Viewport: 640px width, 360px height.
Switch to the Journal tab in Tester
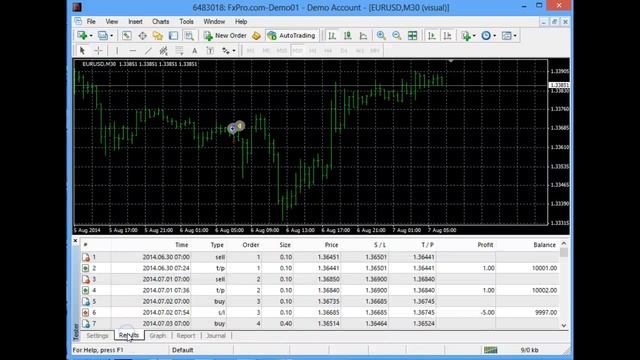(216, 336)
